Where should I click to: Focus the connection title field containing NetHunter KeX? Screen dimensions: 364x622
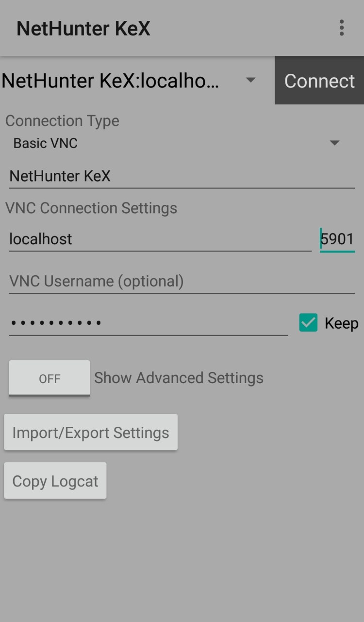(182, 176)
